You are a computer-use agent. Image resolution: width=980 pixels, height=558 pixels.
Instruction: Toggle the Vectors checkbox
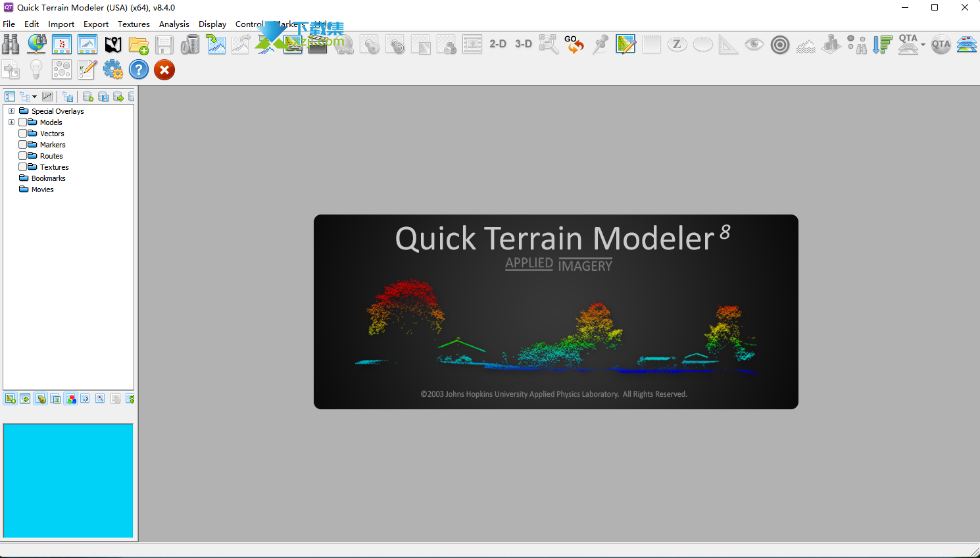pos(23,134)
